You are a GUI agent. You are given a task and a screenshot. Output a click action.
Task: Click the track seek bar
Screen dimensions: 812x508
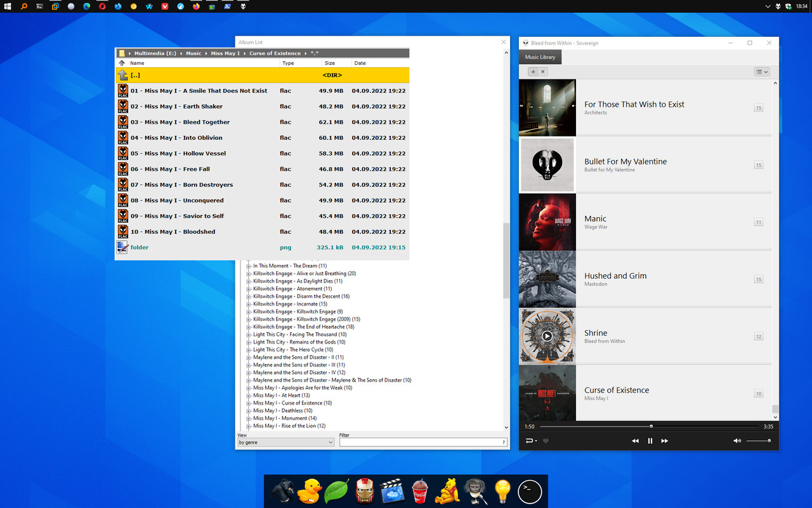(649, 426)
